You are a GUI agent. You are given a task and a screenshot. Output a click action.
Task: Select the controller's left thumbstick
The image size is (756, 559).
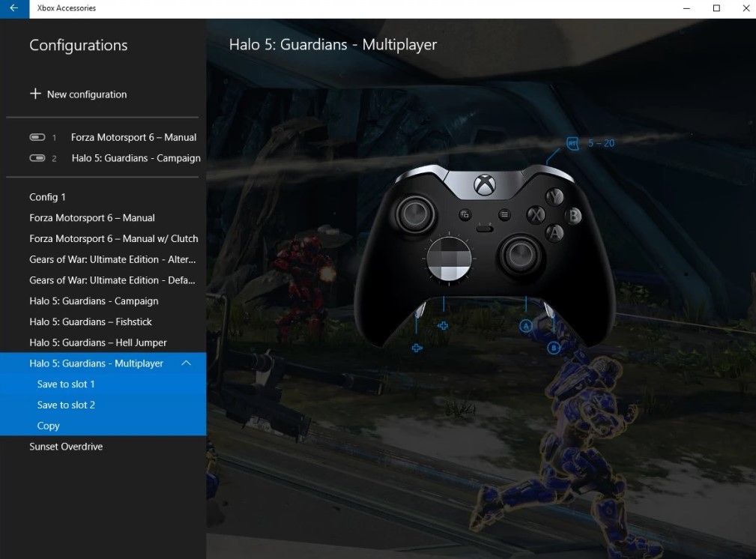415,214
